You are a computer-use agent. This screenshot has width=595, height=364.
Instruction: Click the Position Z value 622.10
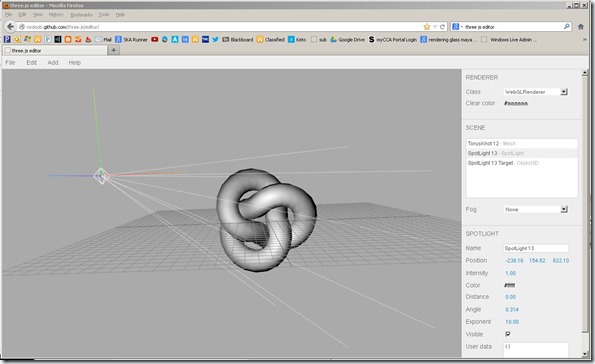[x=560, y=260]
